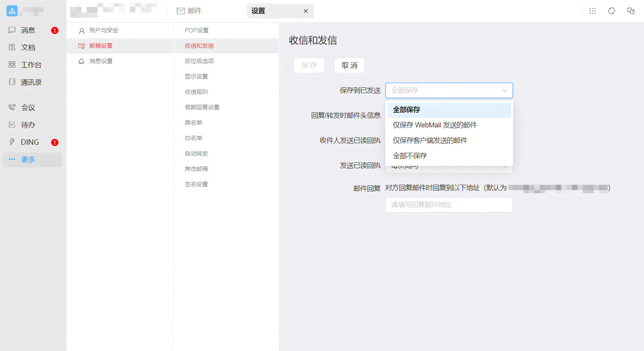Choose 全部保存 option
The image size is (644, 351).
click(449, 110)
